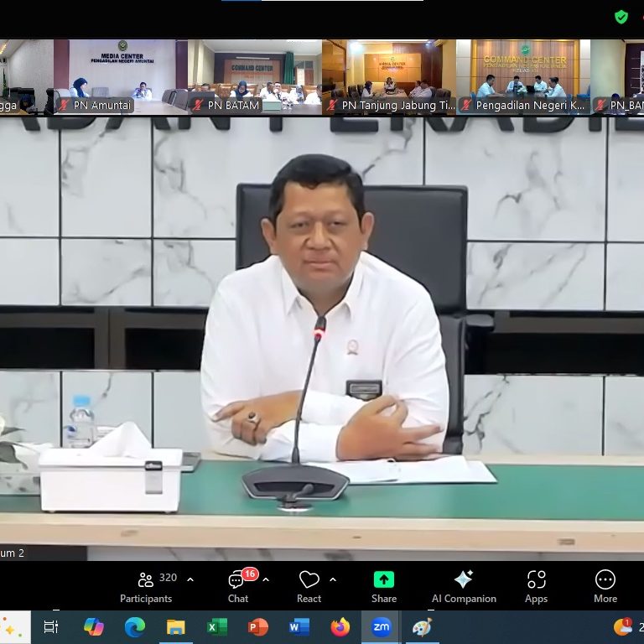Click the Task View taskbar button
Screen dimensions: 644x644
tap(51, 626)
